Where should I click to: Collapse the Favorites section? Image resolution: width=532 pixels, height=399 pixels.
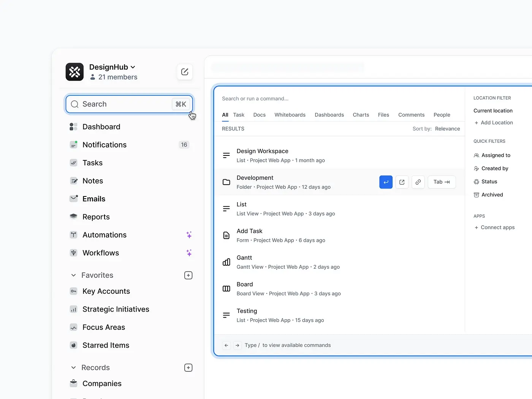click(74, 275)
